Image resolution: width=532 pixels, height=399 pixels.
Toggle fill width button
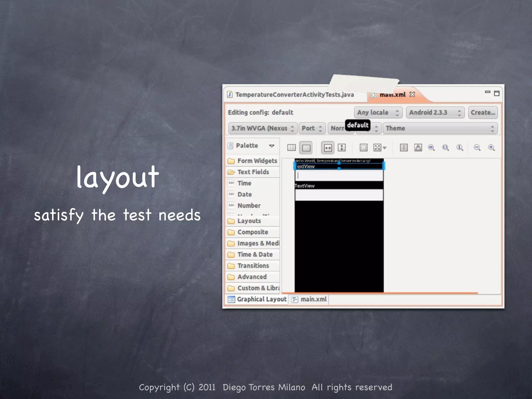[x=328, y=148]
